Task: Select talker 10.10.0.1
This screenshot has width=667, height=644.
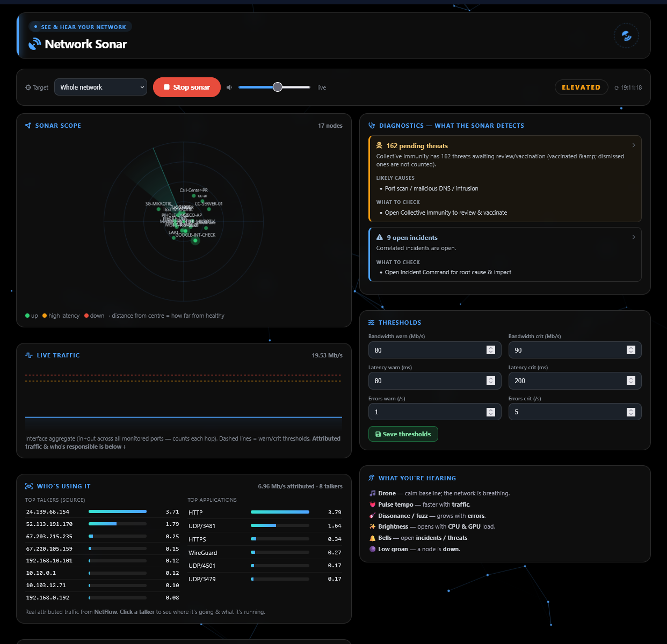Action: pos(103,573)
